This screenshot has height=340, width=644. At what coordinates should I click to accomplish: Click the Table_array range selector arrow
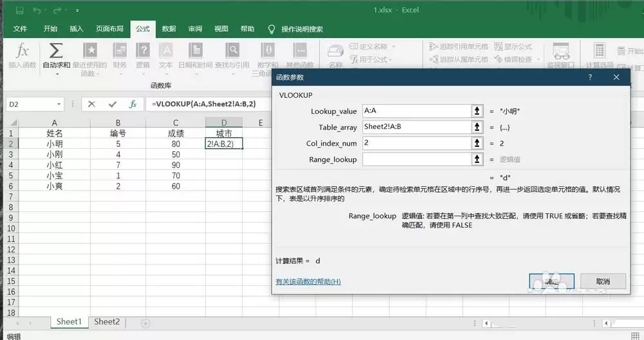(477, 127)
